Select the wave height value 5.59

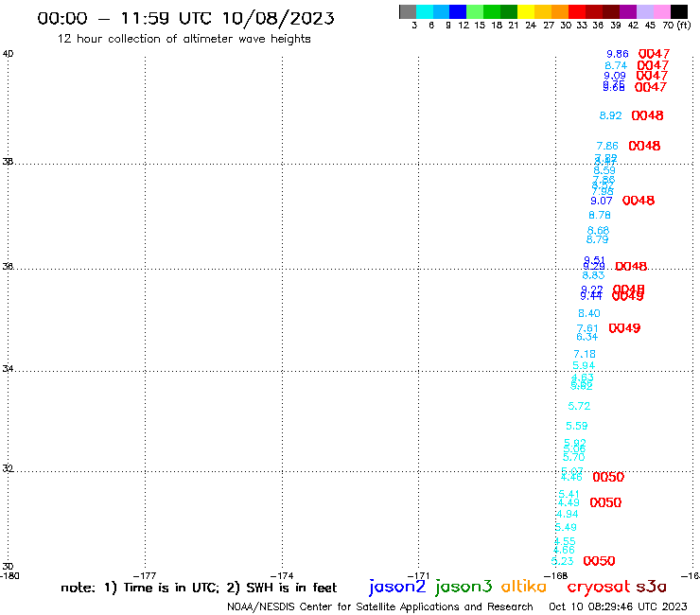click(x=577, y=426)
